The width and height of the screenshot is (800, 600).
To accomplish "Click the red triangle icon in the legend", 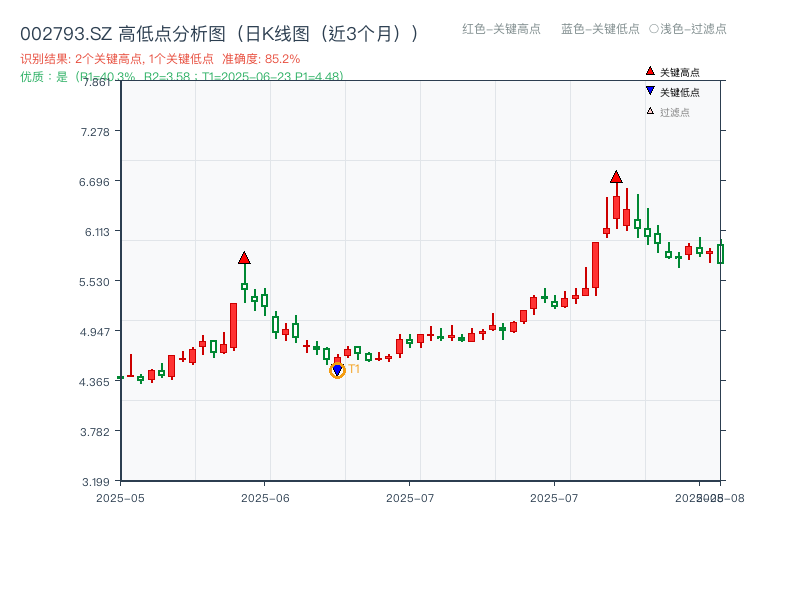I will (648, 70).
